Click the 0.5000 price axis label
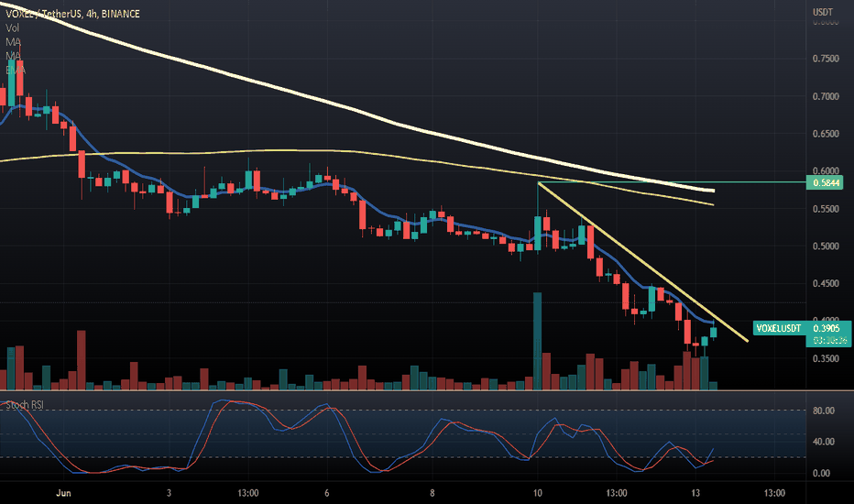The image size is (854, 504). (x=826, y=247)
